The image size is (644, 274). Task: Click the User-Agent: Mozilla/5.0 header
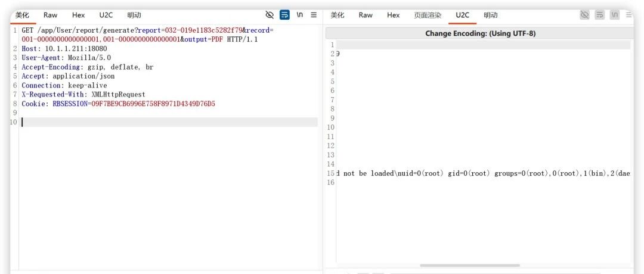point(66,58)
